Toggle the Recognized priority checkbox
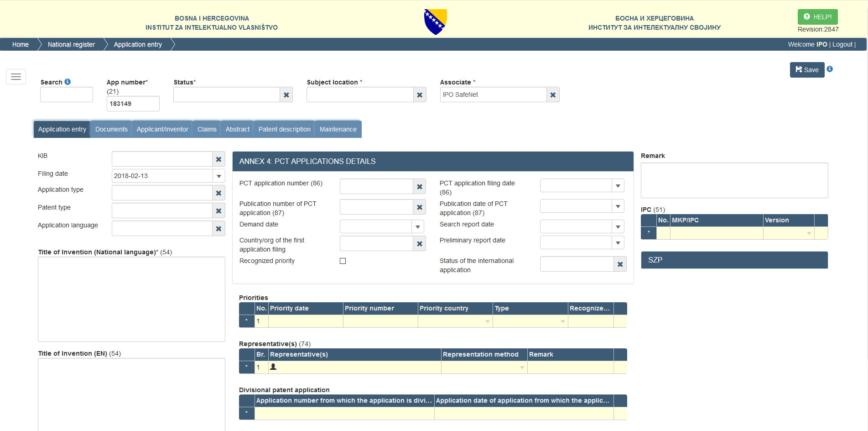868x431 pixels. pos(343,261)
